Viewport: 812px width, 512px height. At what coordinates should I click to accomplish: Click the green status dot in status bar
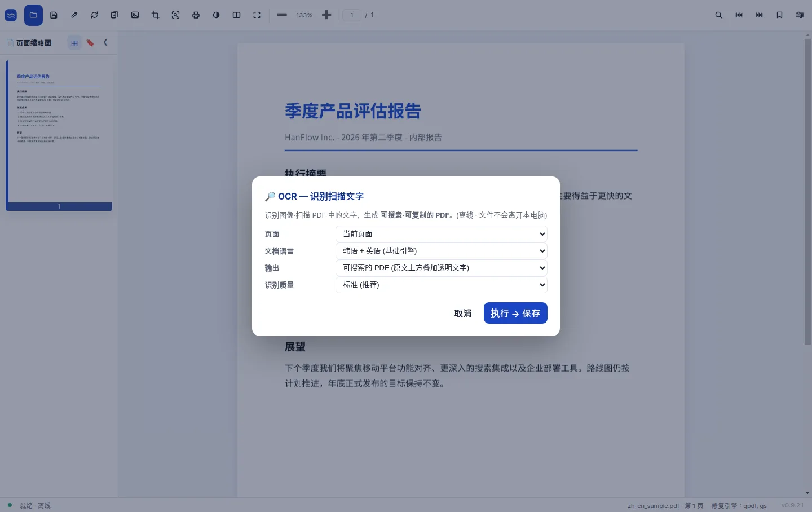[x=10, y=505]
